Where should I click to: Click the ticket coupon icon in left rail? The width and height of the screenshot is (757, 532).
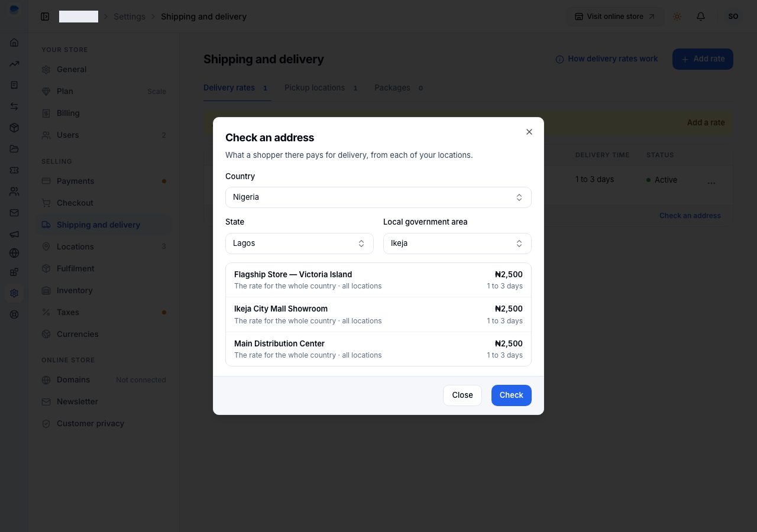pyautogui.click(x=14, y=170)
